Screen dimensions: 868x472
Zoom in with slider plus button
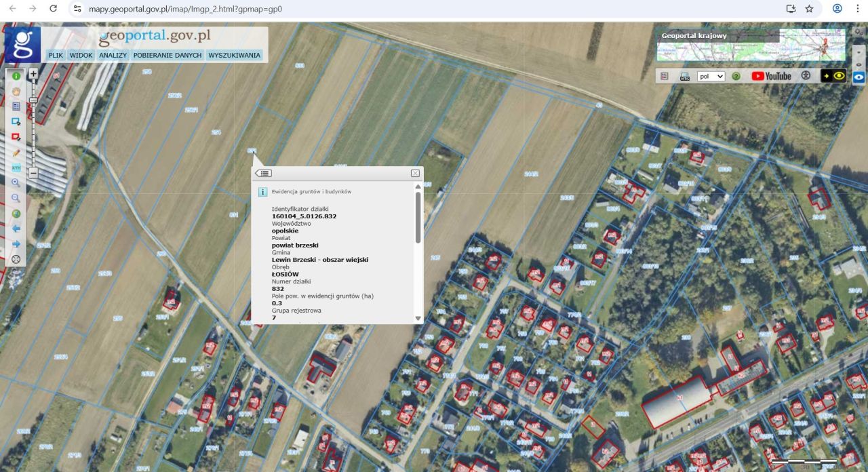(33, 74)
